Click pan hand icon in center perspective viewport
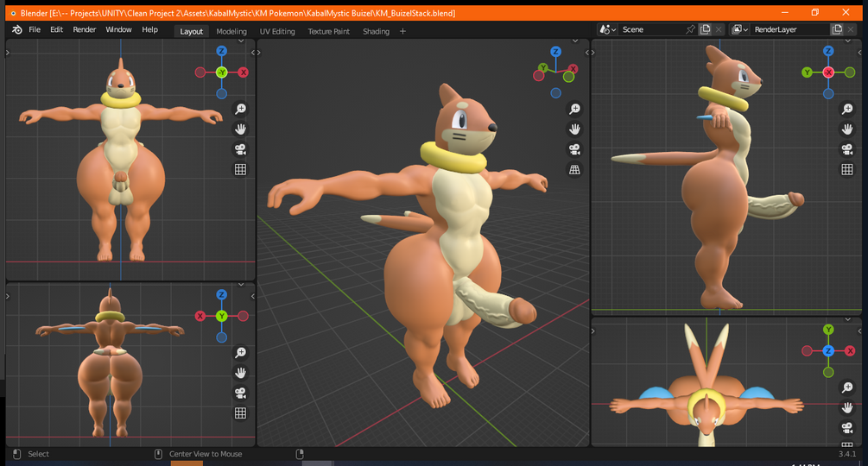This screenshot has width=868, height=466. (574, 129)
